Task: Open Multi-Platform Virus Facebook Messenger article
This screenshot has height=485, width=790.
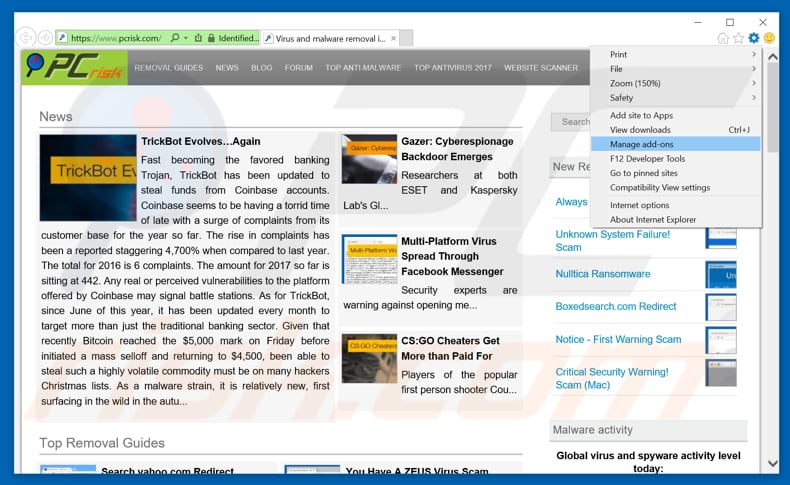Action: pyautogui.click(x=452, y=256)
